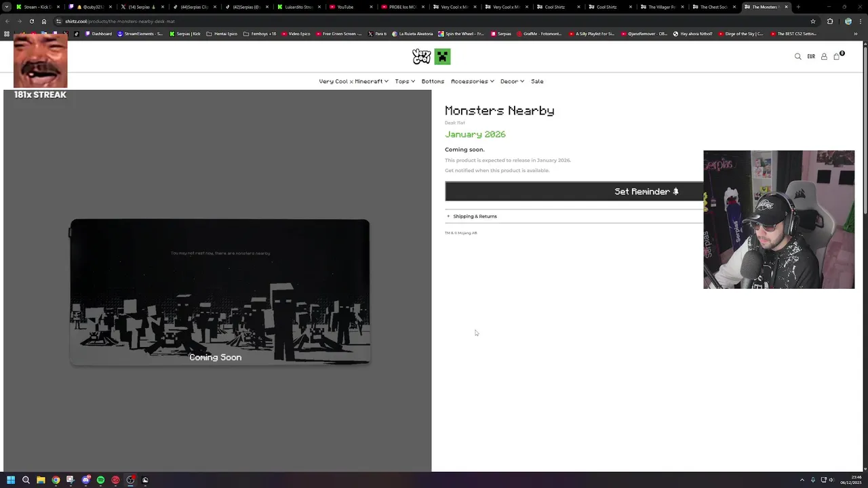Viewport: 868px width, 488px height.
Task: Open the Dirge of the Sky bookmark
Action: tap(741, 34)
